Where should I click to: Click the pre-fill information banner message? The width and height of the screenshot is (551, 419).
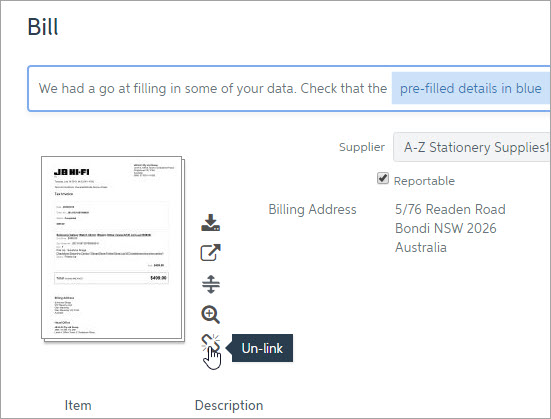pyautogui.click(x=289, y=88)
